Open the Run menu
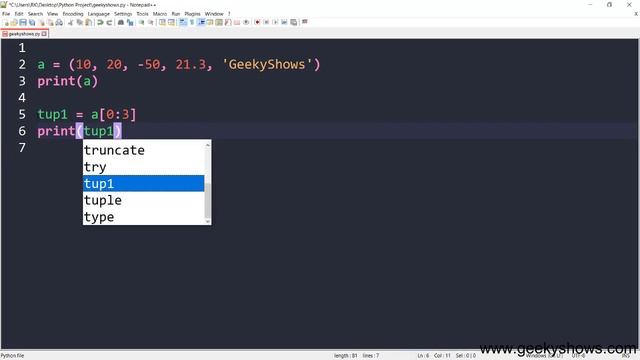640x360 pixels. click(x=176, y=14)
